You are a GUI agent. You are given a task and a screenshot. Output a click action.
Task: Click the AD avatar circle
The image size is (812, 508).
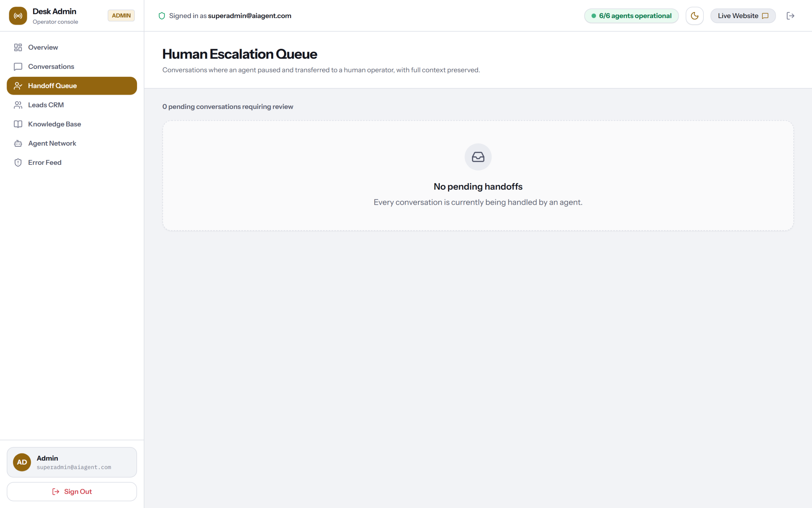(22, 462)
